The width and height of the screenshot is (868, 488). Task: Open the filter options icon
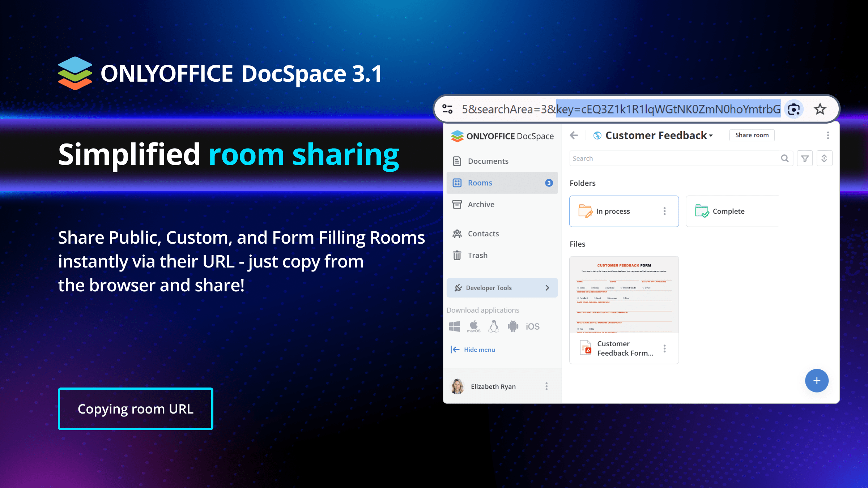805,158
